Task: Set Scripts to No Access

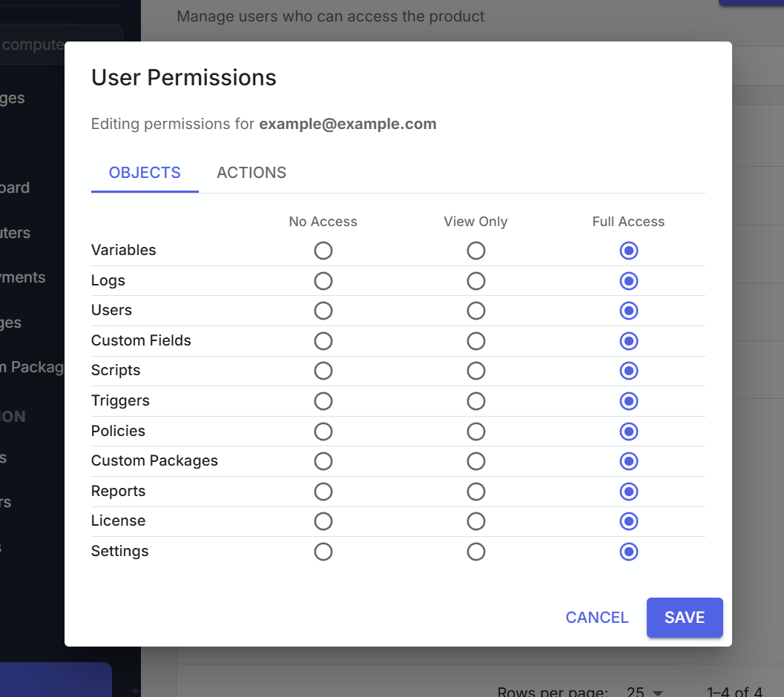Action: pos(323,371)
